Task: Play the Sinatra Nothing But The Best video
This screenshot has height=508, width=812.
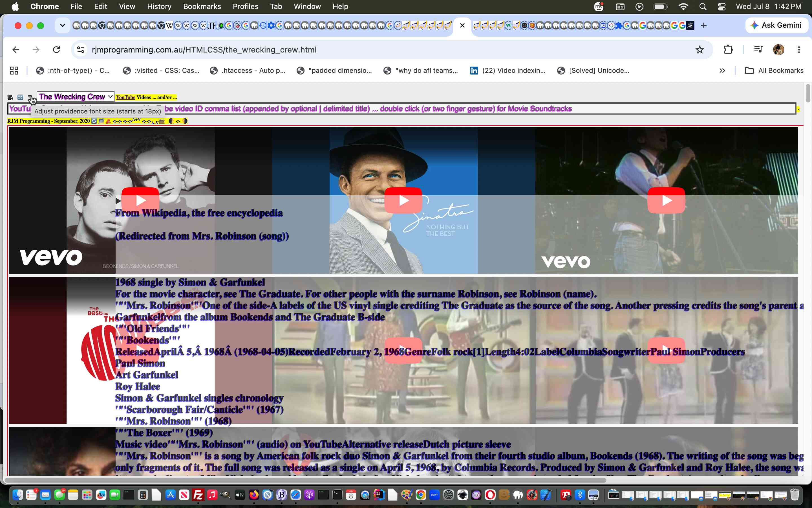Action: [403, 200]
